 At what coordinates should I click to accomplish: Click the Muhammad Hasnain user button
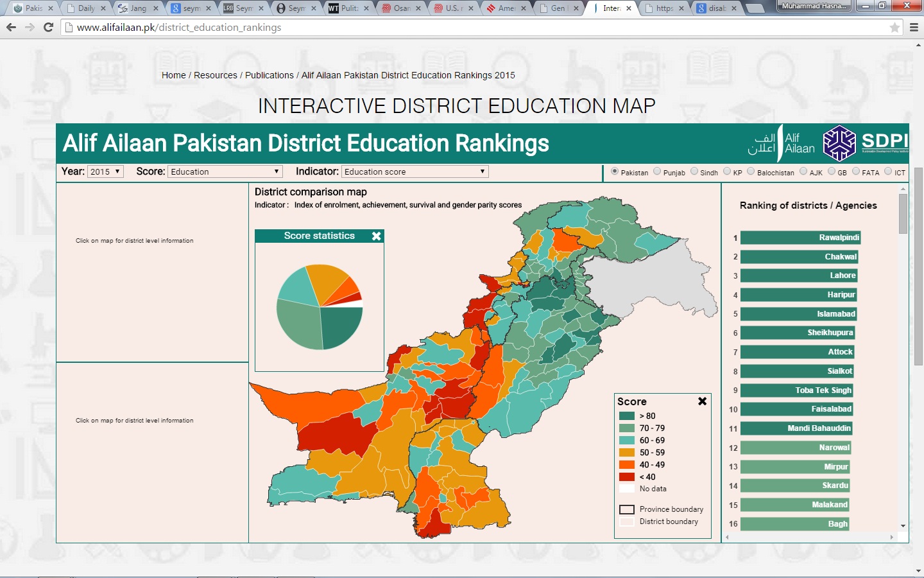coord(814,6)
